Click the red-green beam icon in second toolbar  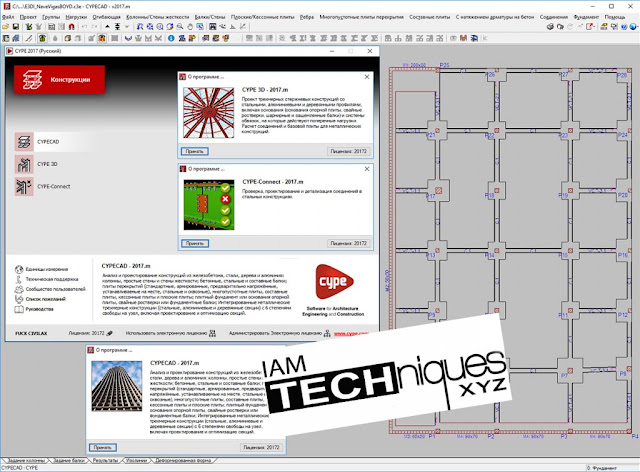(x=463, y=38)
